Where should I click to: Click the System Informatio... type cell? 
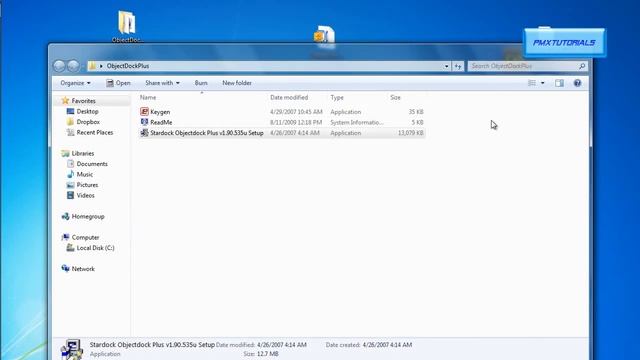tap(357, 122)
